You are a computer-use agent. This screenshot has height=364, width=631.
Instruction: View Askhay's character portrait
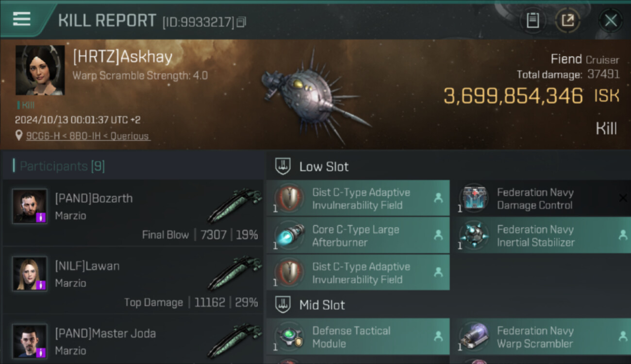(x=40, y=70)
